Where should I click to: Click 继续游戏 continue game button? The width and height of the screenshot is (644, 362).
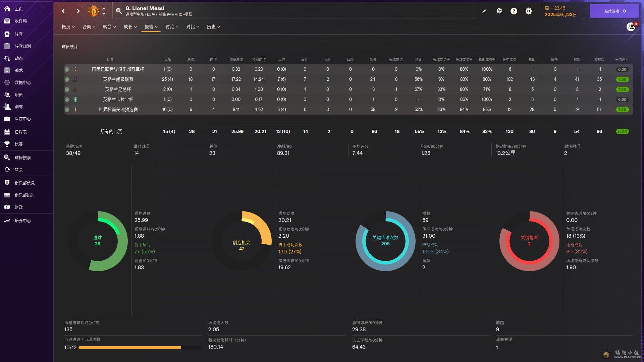pos(614,11)
